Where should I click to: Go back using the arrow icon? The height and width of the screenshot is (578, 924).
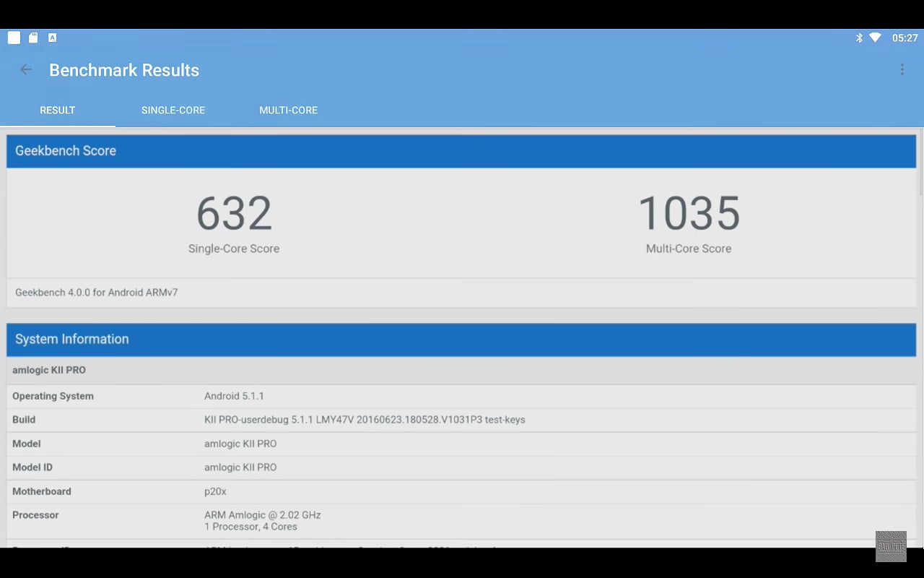tap(26, 70)
